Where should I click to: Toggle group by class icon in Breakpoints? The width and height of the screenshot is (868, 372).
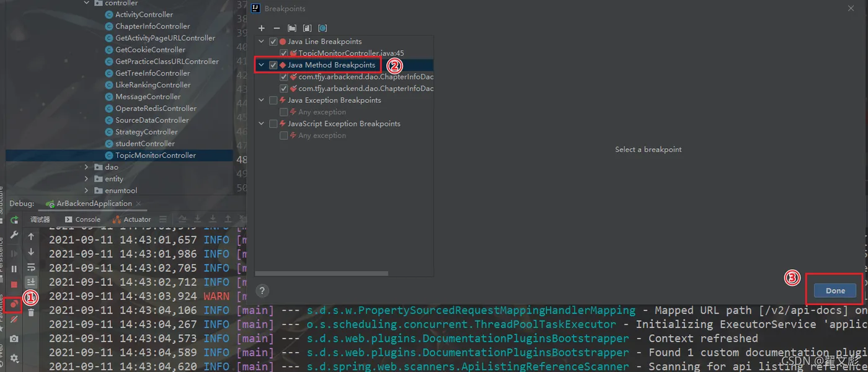click(322, 29)
